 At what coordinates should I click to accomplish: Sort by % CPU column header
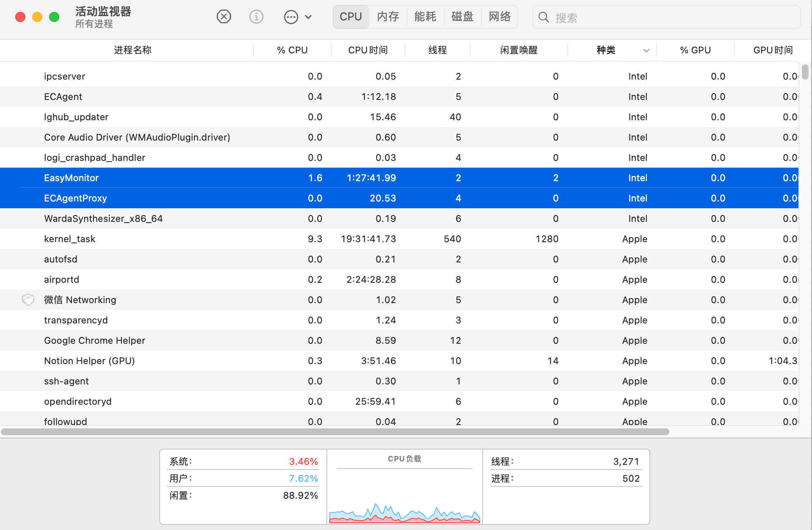coord(292,50)
